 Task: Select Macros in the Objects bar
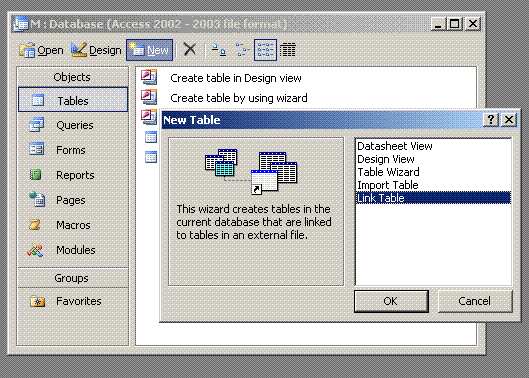tap(73, 225)
